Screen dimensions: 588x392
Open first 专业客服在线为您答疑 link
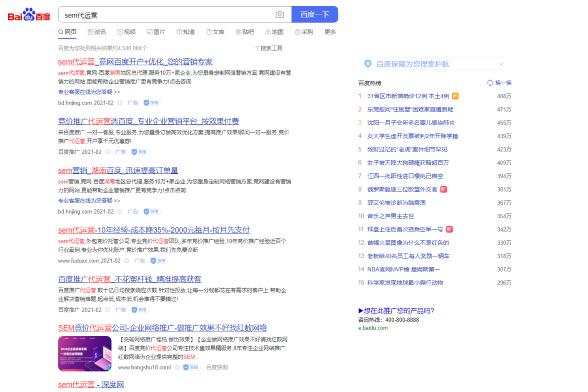click(89, 92)
